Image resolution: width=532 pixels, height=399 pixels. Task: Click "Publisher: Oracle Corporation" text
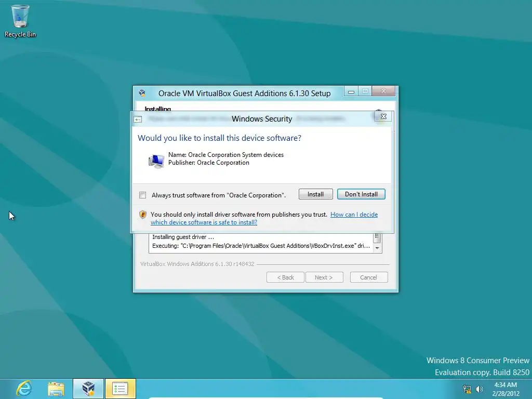(209, 163)
